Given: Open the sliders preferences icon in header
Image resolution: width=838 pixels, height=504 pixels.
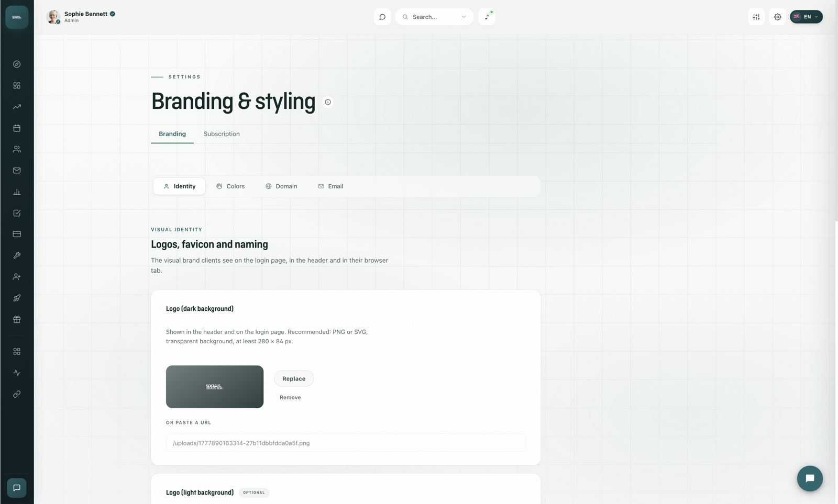Looking at the screenshot, I should tap(756, 17).
